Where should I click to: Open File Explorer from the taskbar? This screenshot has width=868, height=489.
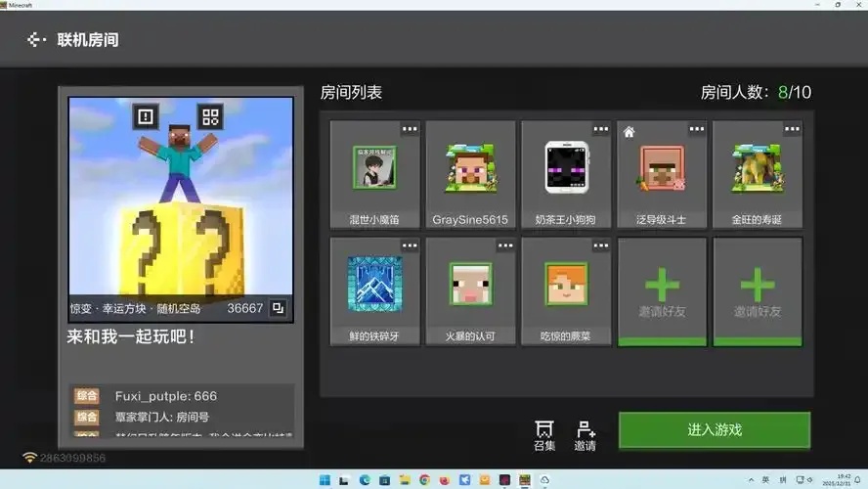405,479
